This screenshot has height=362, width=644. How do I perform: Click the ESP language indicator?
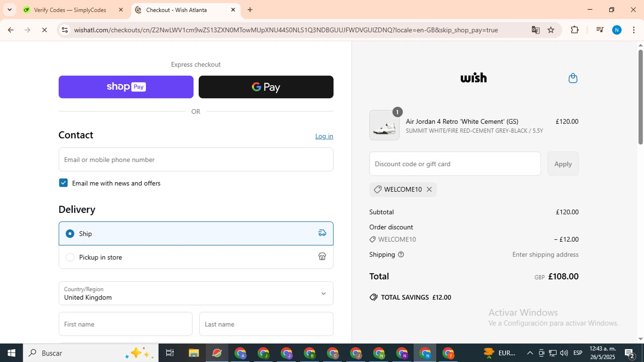578,353
